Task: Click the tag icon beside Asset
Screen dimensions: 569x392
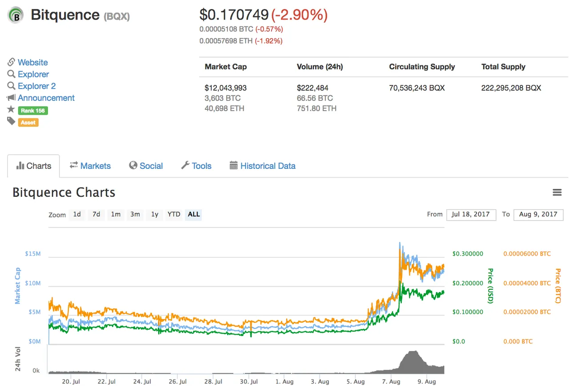Action: (x=11, y=121)
